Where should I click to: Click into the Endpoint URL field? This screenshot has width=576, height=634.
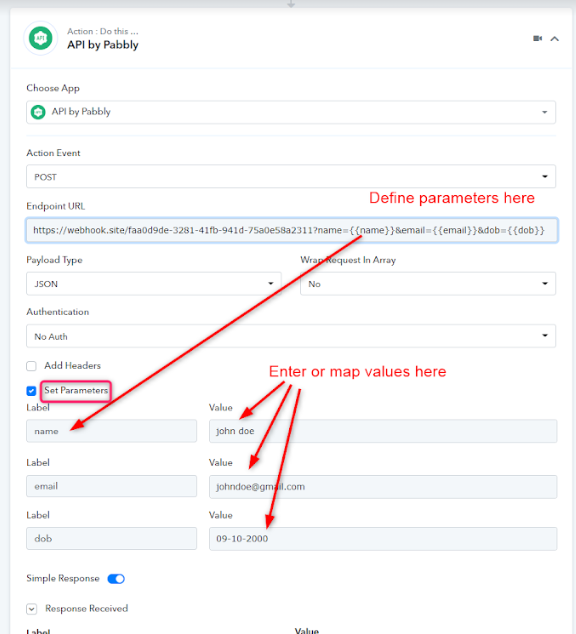(292, 230)
